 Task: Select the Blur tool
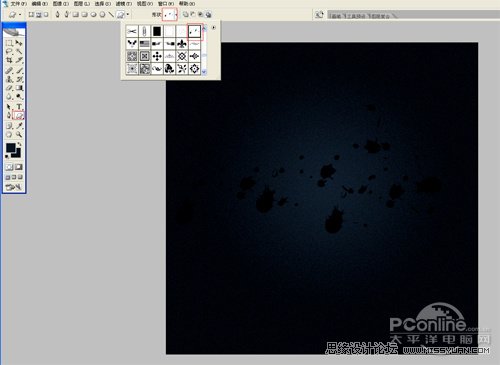point(9,97)
